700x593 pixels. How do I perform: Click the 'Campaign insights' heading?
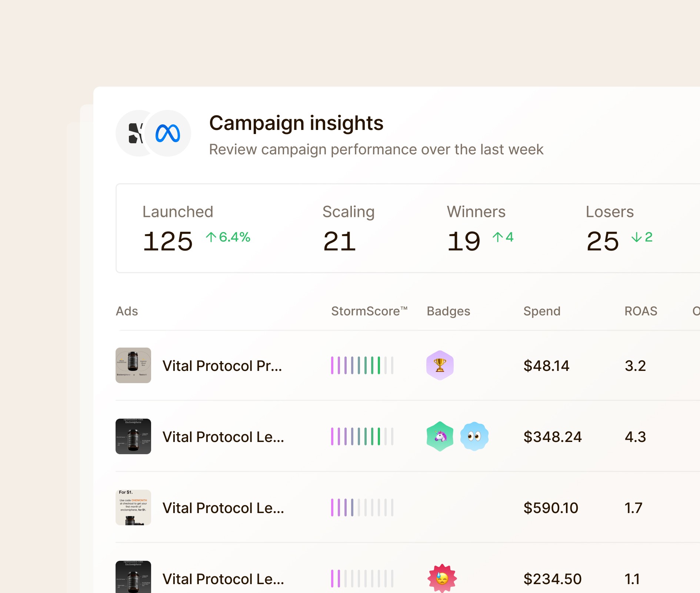296,123
